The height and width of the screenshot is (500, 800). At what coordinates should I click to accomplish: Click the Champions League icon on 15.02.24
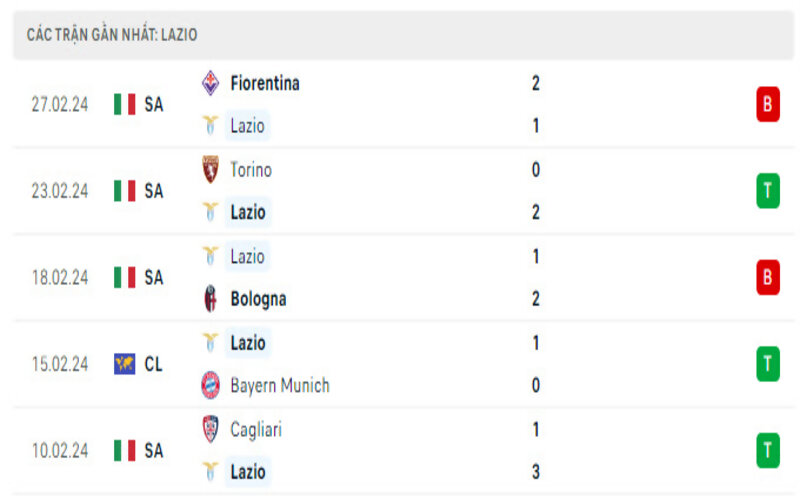(124, 364)
